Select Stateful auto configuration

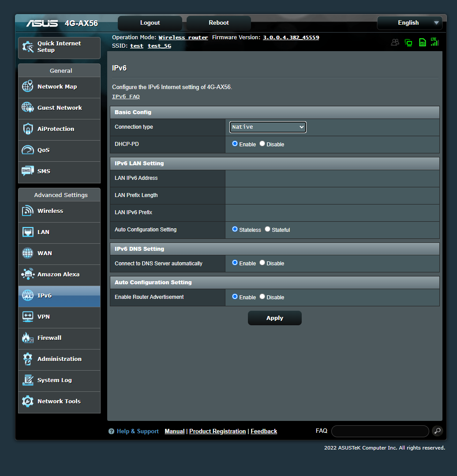(267, 229)
